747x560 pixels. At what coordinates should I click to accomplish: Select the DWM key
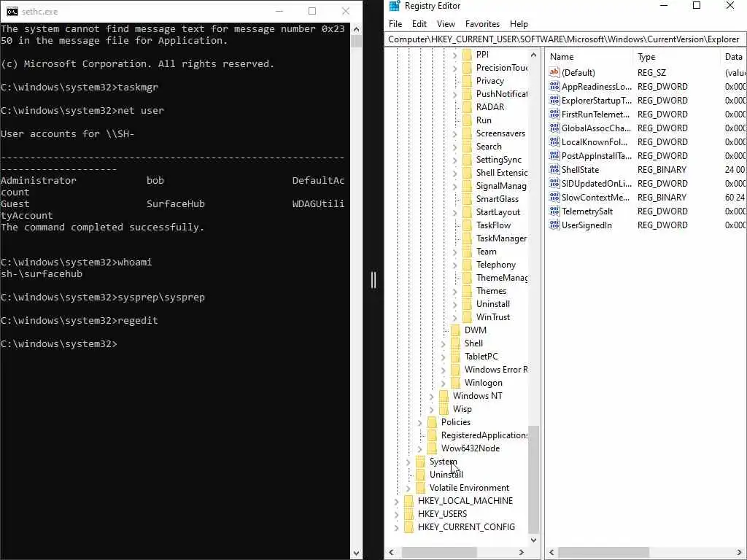[475, 330]
